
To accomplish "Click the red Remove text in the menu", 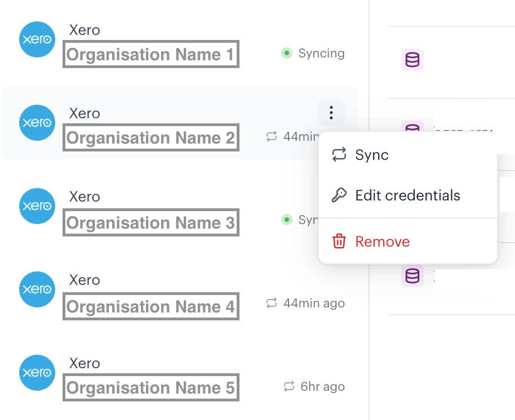I will [x=382, y=242].
